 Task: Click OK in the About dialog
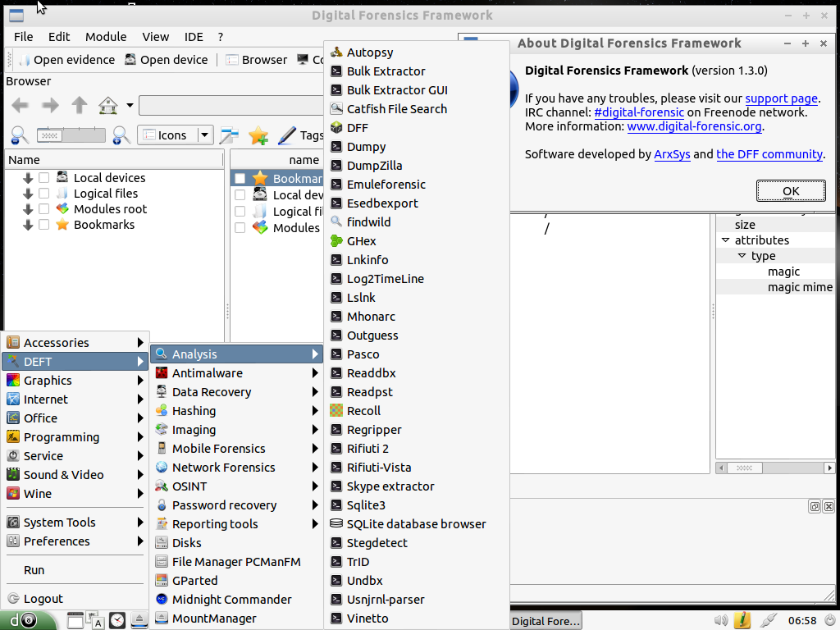(x=791, y=190)
